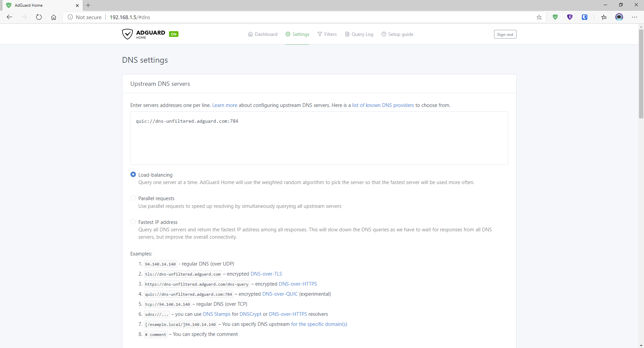This screenshot has width=644, height=348.
Task: Open browser settings and more menu
Action: 635,17
